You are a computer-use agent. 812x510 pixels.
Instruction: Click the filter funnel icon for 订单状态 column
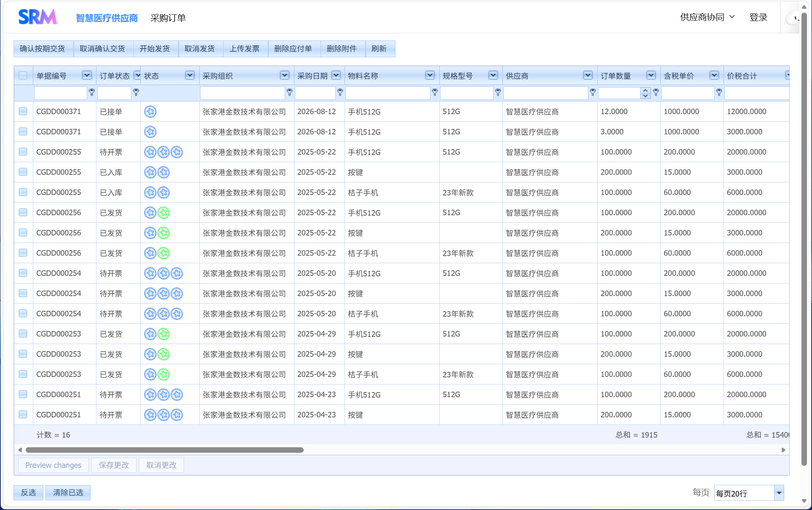click(x=136, y=92)
